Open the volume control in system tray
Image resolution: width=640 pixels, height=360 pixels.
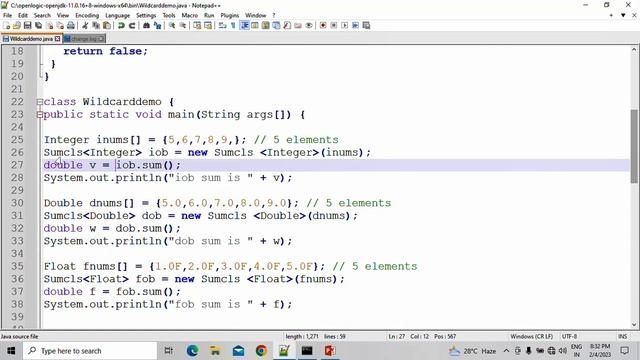pyautogui.click(x=563, y=351)
